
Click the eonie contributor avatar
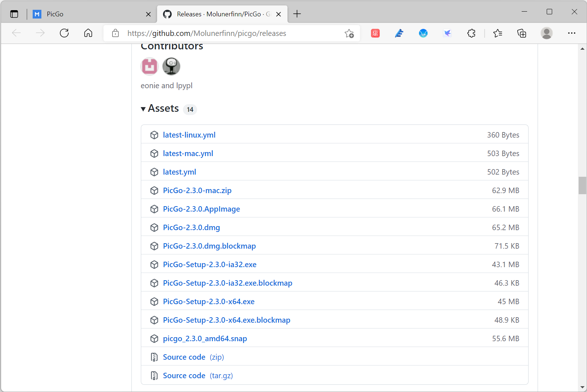click(x=149, y=66)
